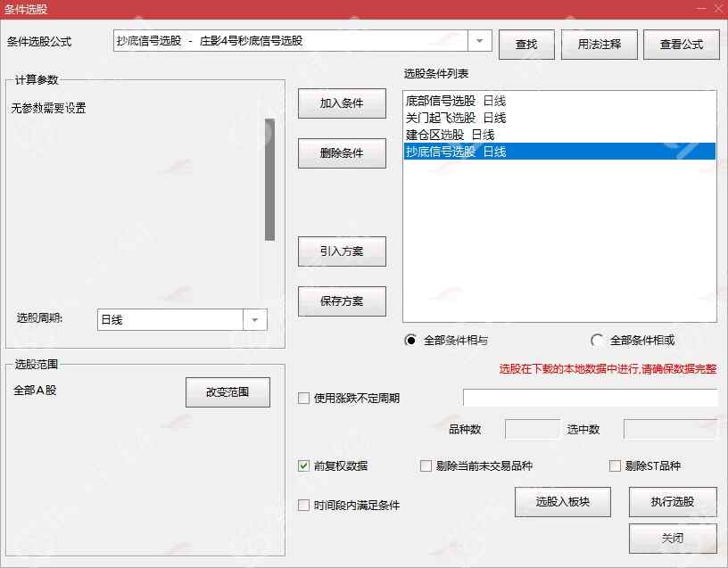The image size is (728, 568).
Task: Uncheck the 前复权数据 checkbox
Action: (304, 465)
